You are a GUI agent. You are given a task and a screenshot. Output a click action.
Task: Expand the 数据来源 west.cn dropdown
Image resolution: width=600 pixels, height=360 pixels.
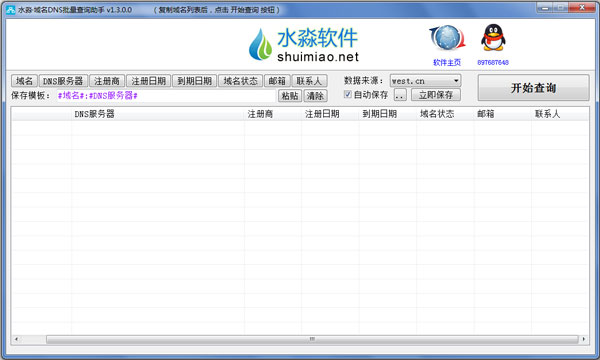(x=425, y=81)
